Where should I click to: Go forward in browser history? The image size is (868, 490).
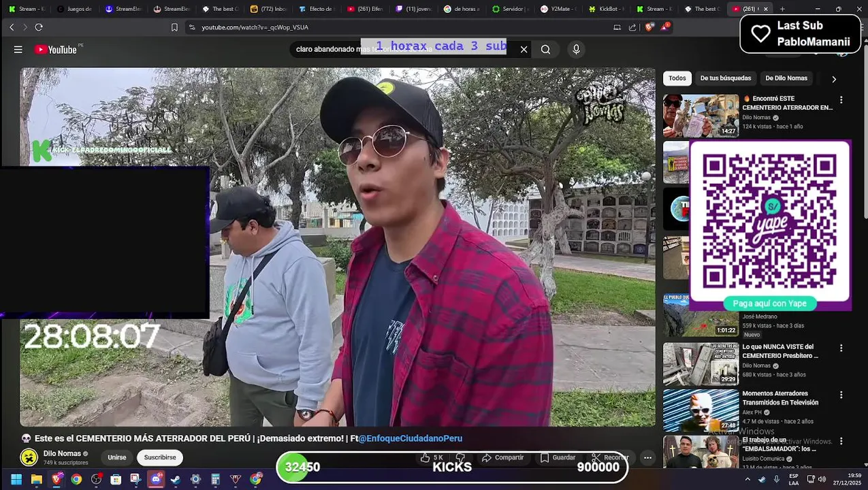(25, 27)
